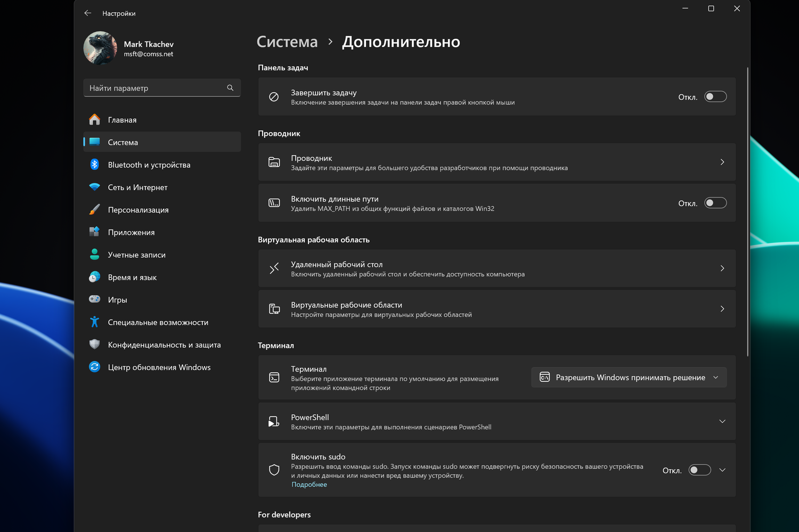Toggle the sudo enable switch
Screen dimensions: 799x532
pyautogui.click(x=699, y=470)
